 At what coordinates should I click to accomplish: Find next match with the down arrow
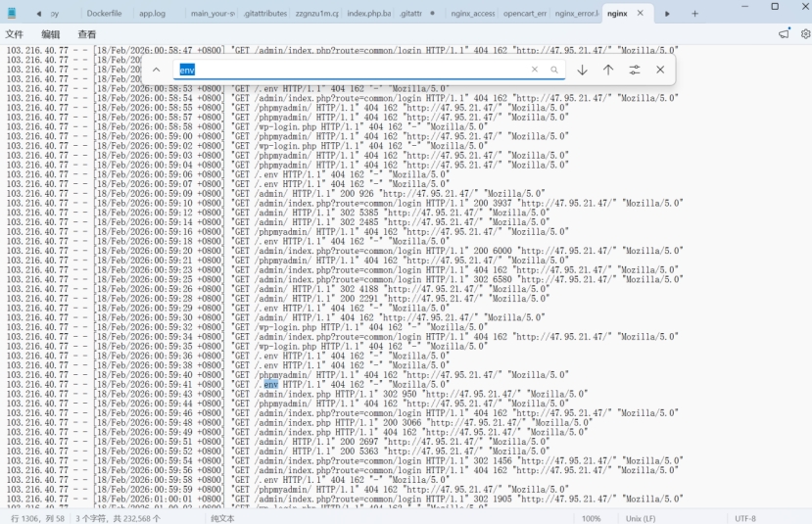[582, 70]
